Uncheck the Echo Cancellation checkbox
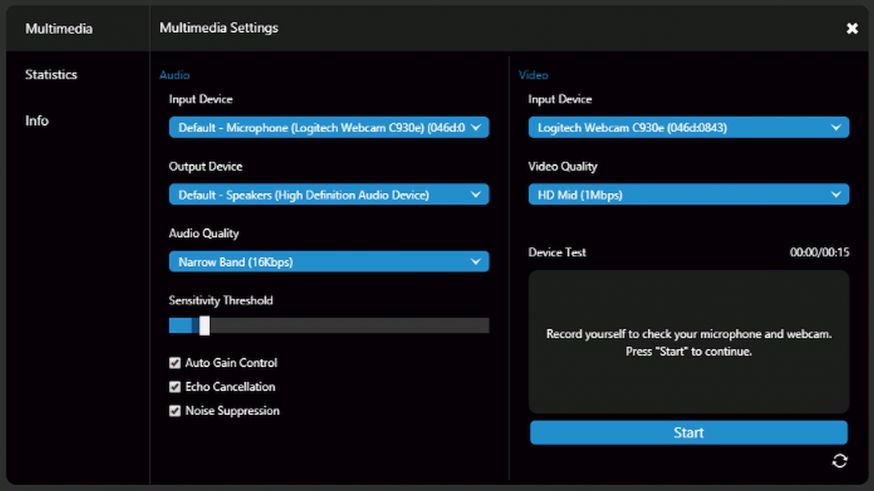The height and width of the screenshot is (491, 874). coord(175,387)
